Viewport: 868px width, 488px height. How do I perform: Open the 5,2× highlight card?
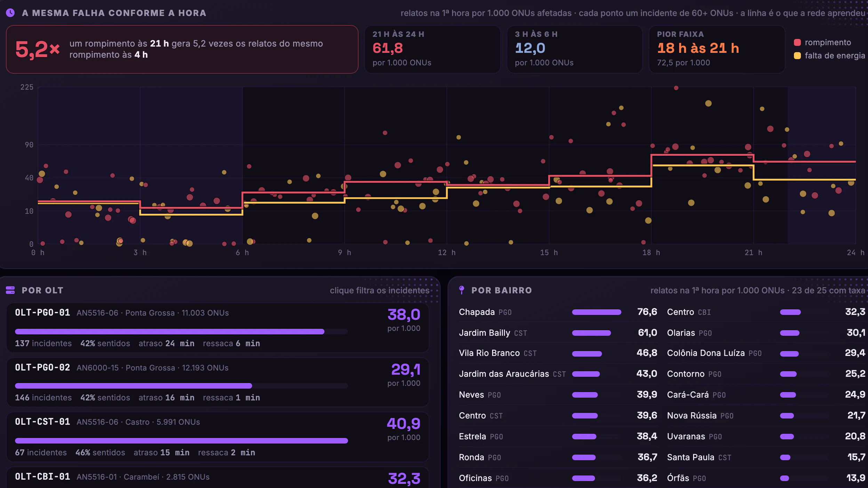tap(182, 49)
